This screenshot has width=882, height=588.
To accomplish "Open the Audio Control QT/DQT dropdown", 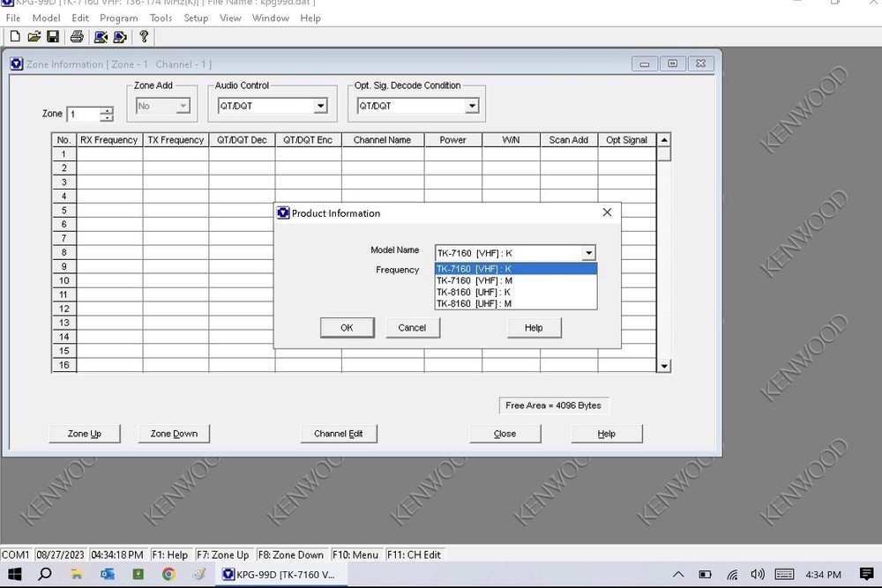I will [320, 105].
